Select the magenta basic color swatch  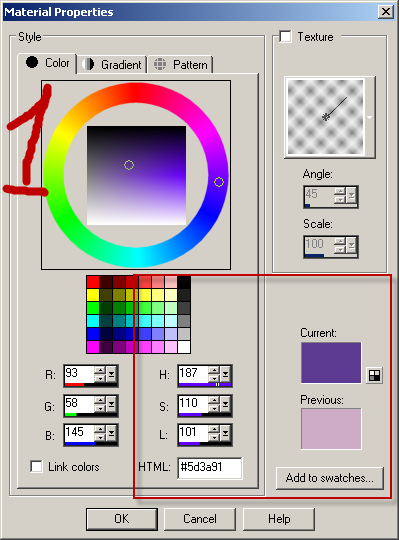point(93,347)
